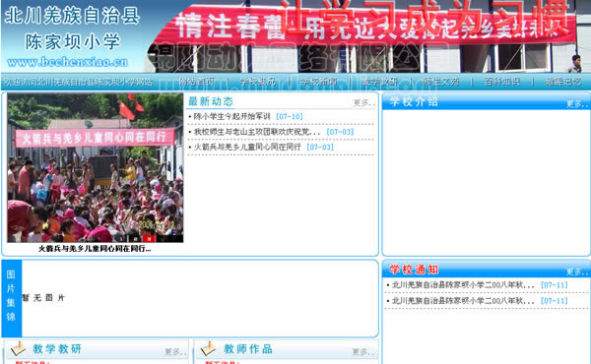Viewport: 591px width, 364px height.
Task: Go to the 学校新闻 nav section
Action: (319, 82)
